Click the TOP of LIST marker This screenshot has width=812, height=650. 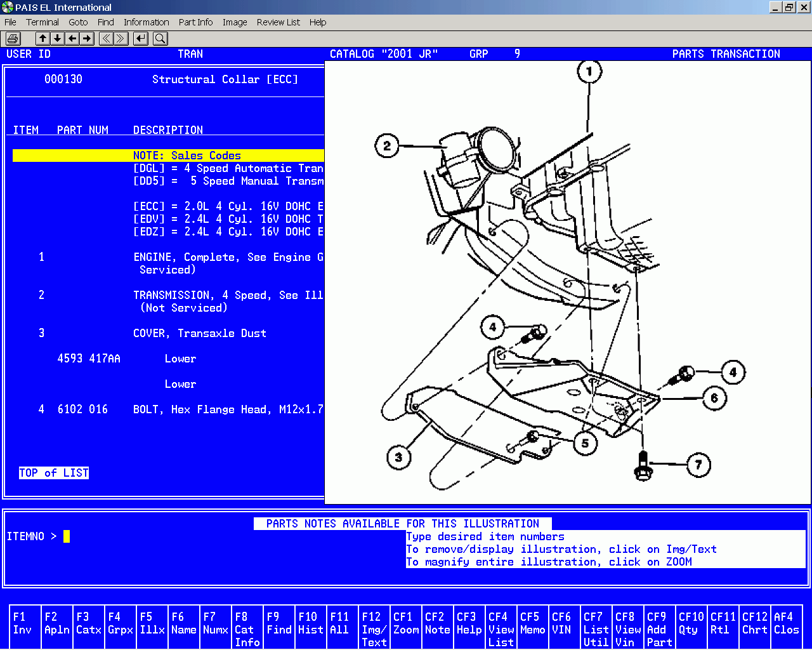(x=54, y=473)
